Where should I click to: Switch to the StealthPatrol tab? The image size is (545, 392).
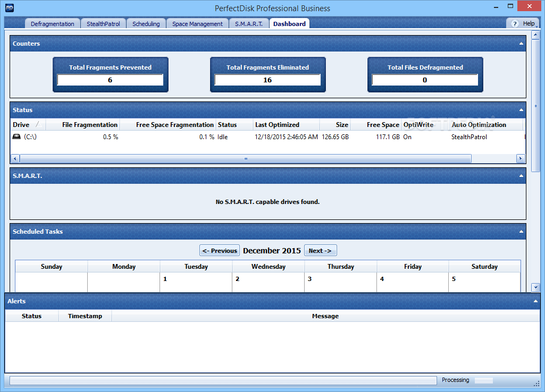pos(103,23)
